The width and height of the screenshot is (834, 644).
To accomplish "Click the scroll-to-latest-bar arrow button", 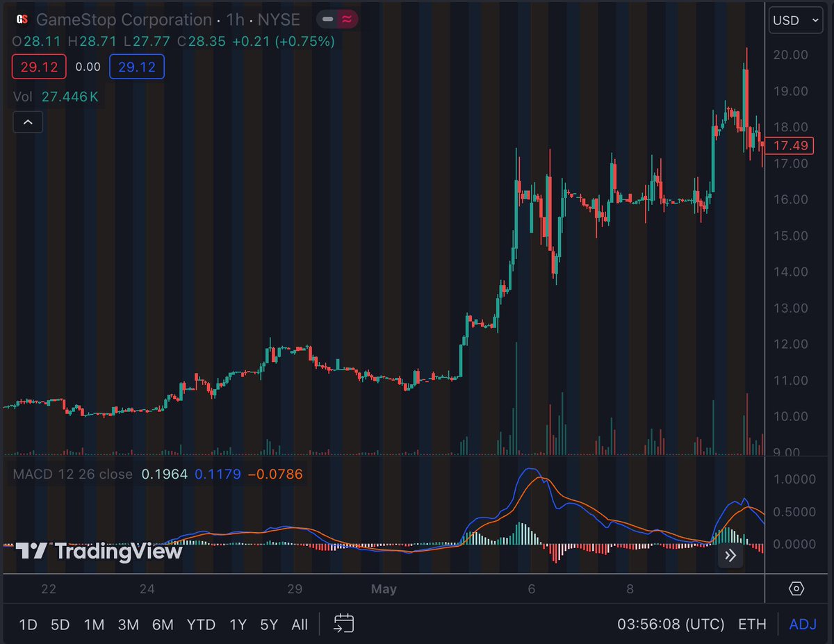I will tap(730, 555).
